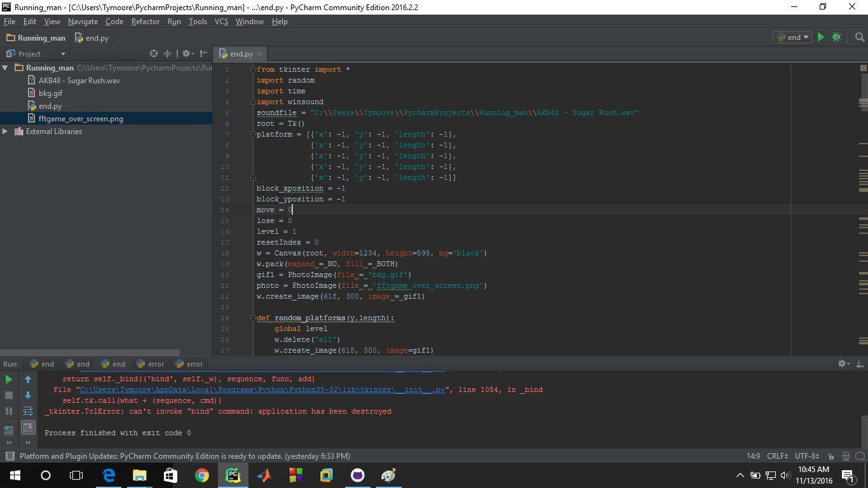The width and height of the screenshot is (868, 488).
Task: Toggle scroll to end in Run console
Action: (28, 427)
